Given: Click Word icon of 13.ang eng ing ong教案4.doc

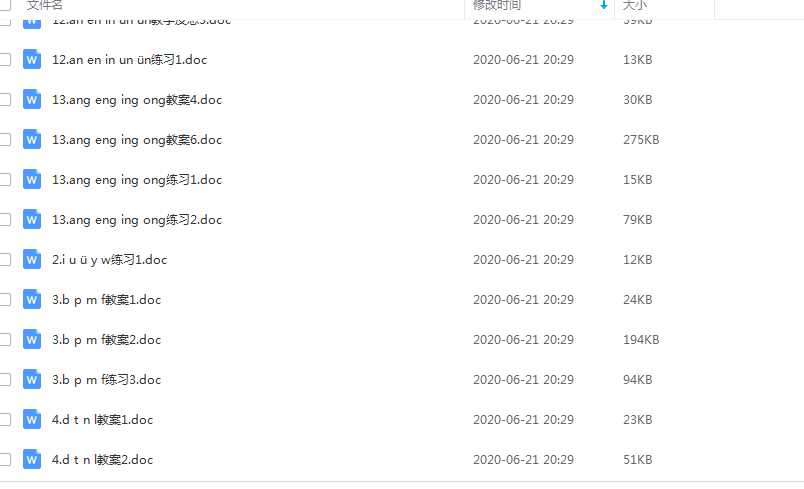Looking at the screenshot, I should coord(32,99).
